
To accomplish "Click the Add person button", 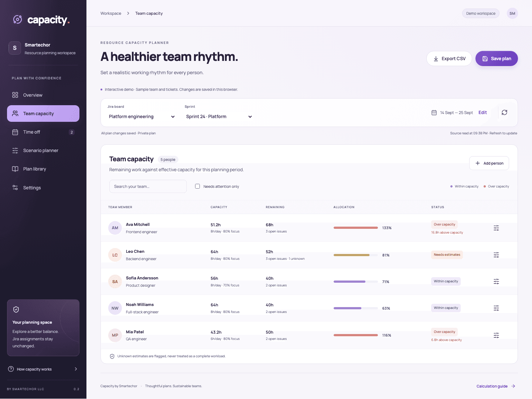I will pos(489,163).
